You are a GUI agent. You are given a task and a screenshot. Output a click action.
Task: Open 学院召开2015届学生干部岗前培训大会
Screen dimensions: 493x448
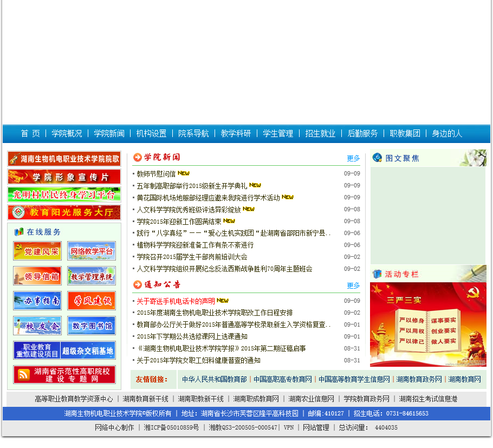point(192,257)
